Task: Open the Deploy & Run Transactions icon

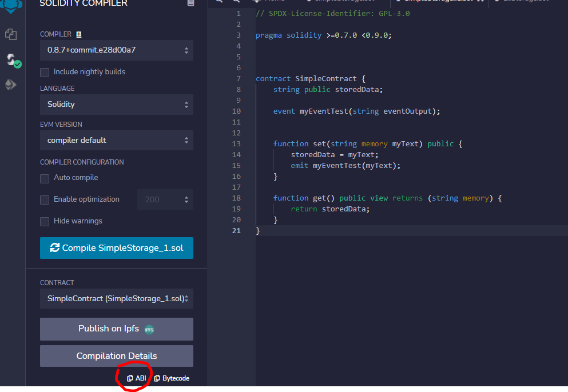Action: pyautogui.click(x=11, y=85)
